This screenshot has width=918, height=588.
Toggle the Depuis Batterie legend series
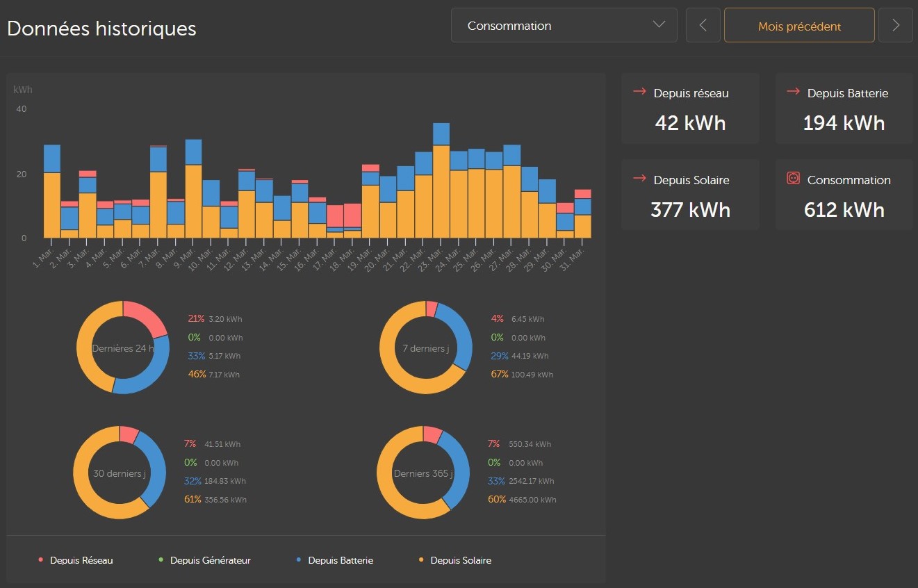coord(334,560)
